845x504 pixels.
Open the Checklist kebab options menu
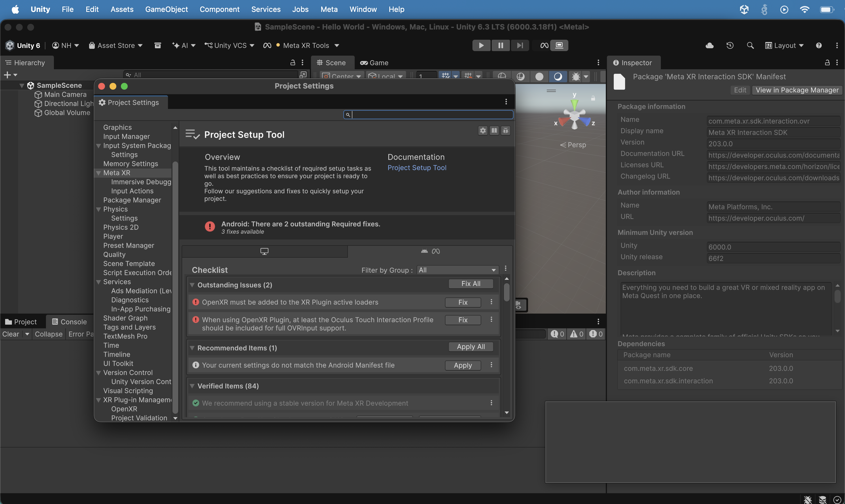[x=506, y=268]
